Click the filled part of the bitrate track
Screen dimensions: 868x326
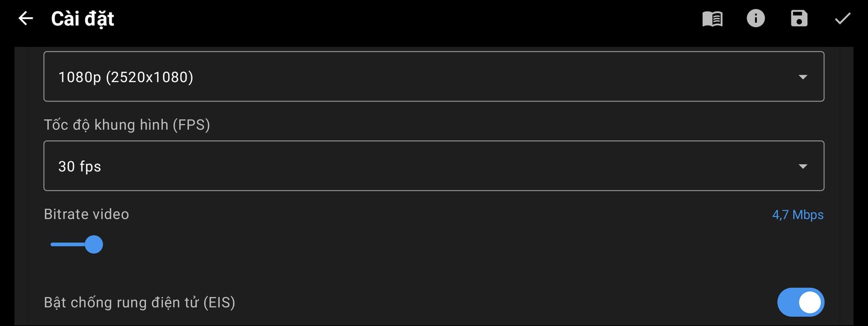68,244
